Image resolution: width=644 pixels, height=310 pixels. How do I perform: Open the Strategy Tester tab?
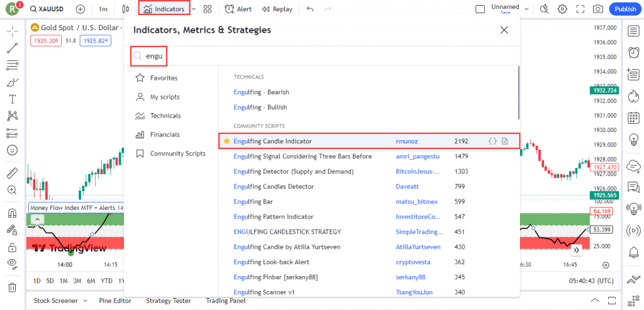pos(170,301)
